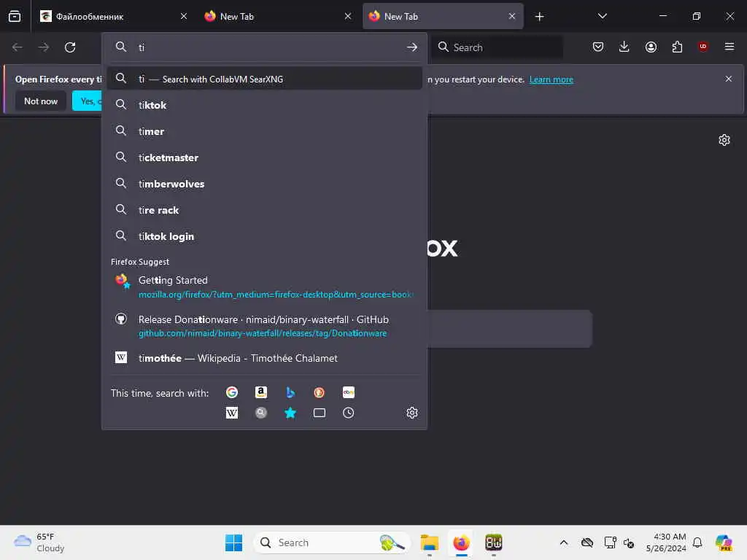Search with Google icon
The image size is (747, 560).
pos(232,392)
